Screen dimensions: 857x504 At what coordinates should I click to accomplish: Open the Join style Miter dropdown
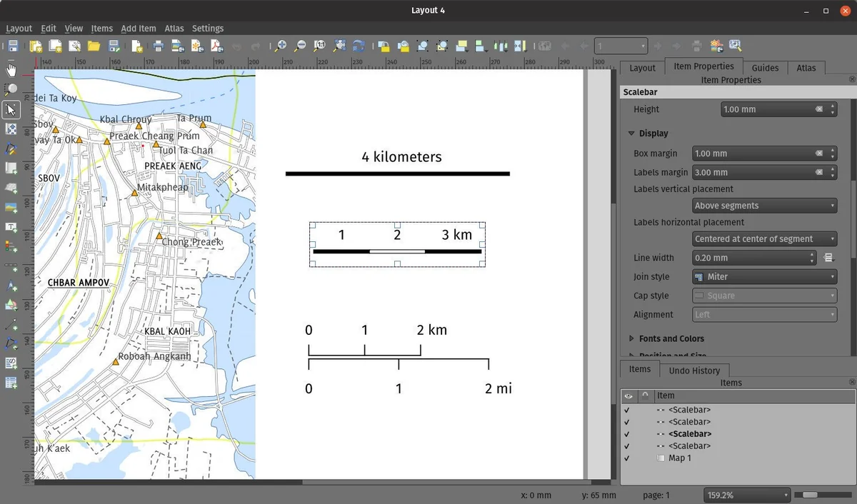tap(764, 277)
